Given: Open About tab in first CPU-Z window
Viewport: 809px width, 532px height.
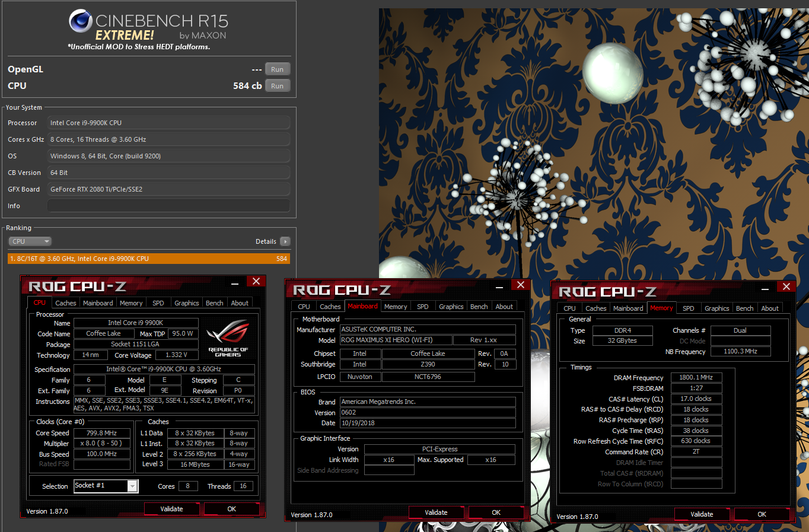Looking at the screenshot, I should pyautogui.click(x=240, y=303).
